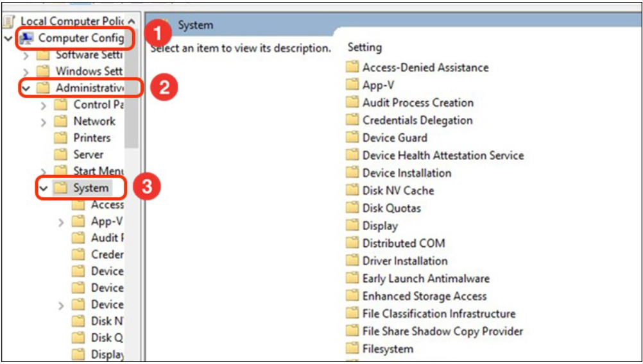Collapse the Computer Configuration tree node arrow
643x364 pixels.
8,38
